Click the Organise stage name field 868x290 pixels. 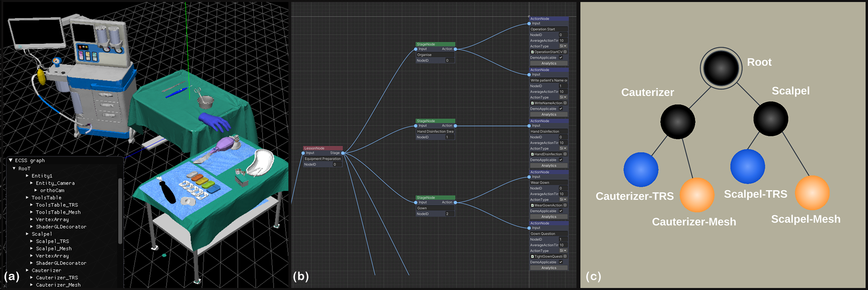435,55
